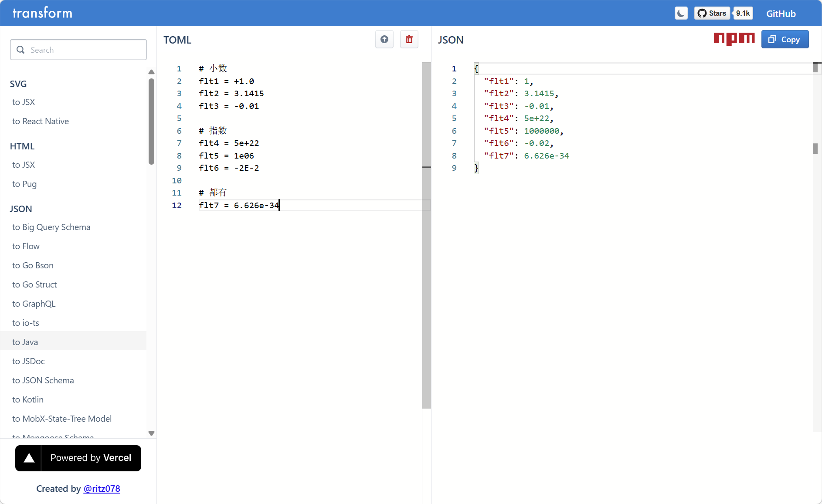Image resolution: width=822 pixels, height=504 pixels.
Task: Open the npm logo link
Action: pos(734,39)
